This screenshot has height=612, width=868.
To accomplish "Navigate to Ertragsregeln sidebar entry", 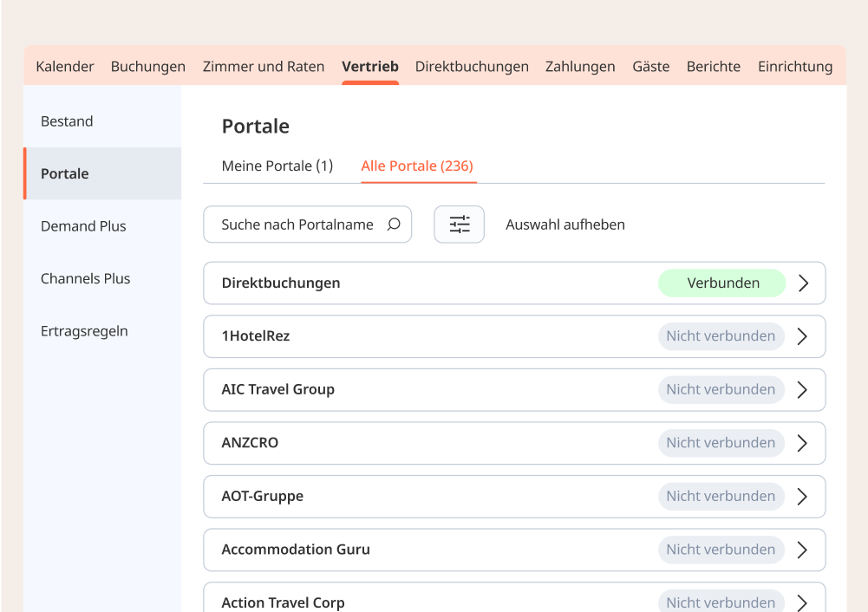I will click(x=84, y=331).
